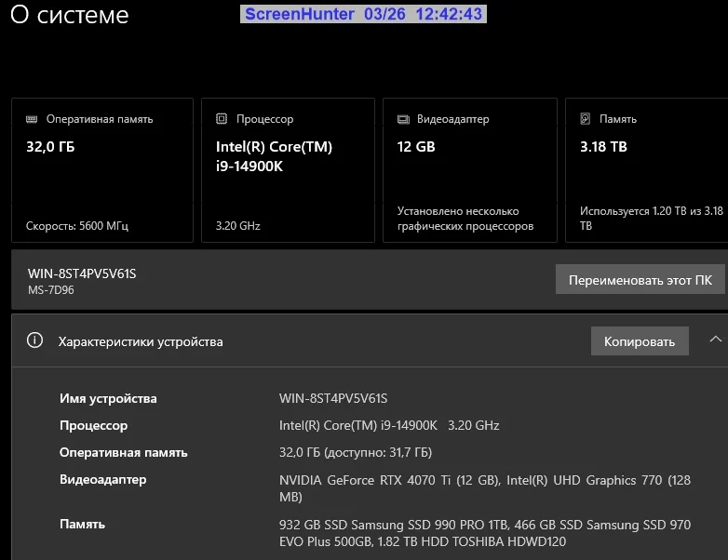
Task: Click the Установлено несколько графических процессоров note
Action: tap(465, 219)
